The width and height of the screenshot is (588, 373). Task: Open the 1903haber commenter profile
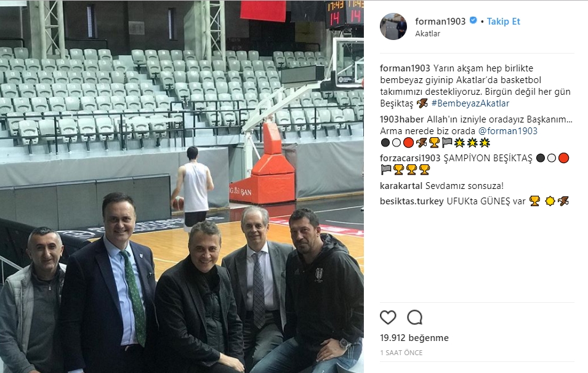tap(401, 119)
